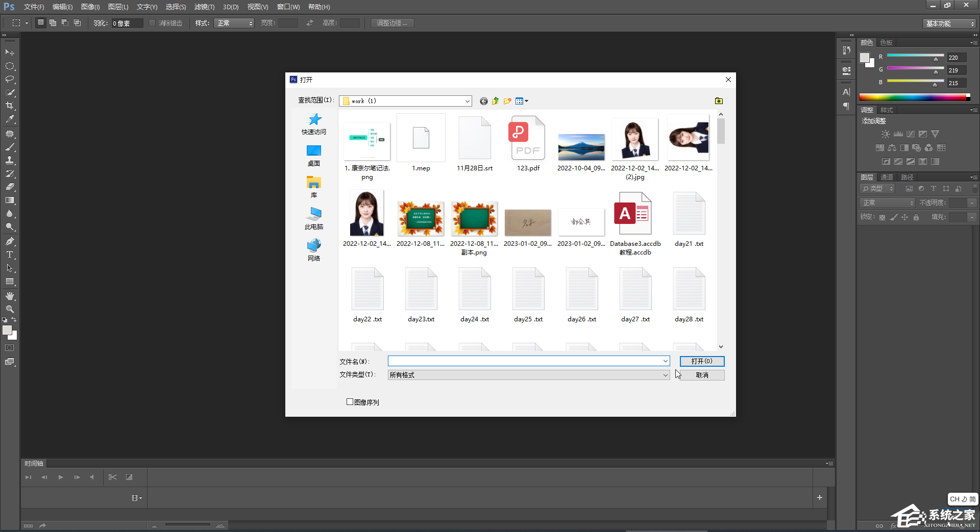Open the file type format dropdown

(x=665, y=375)
